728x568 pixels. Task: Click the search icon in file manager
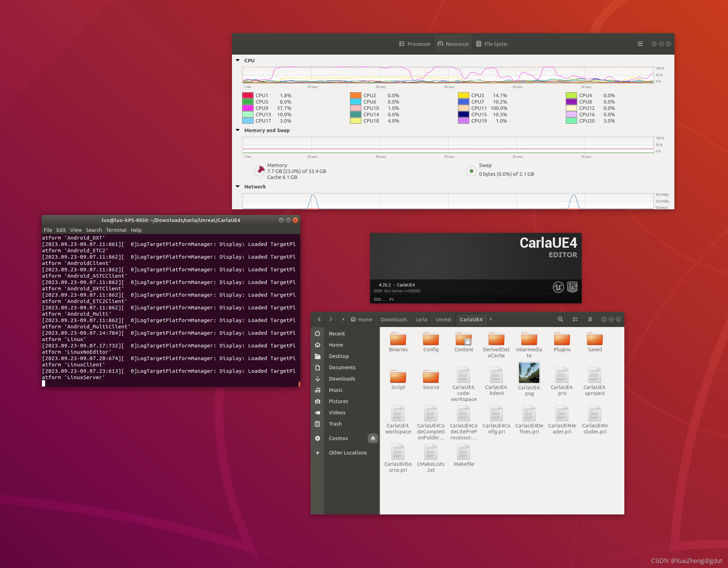pos(560,319)
